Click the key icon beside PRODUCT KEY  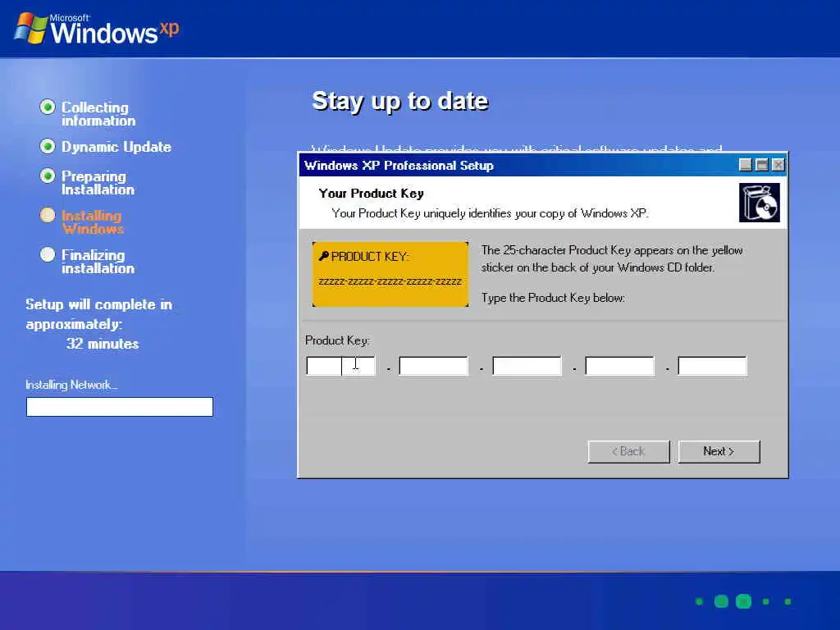pyautogui.click(x=323, y=256)
